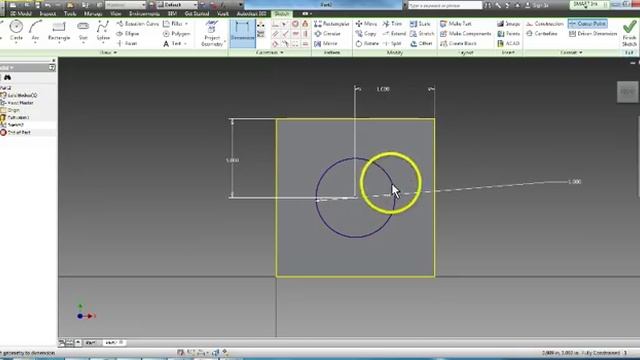Choose Rectangular pattern tool
The image size is (640, 360).
331,24
